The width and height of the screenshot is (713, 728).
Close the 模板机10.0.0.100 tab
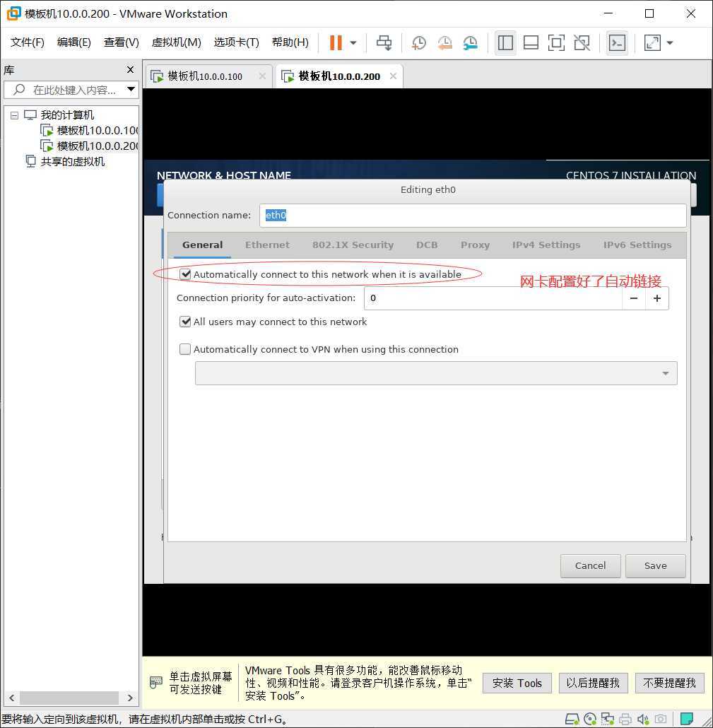262,76
